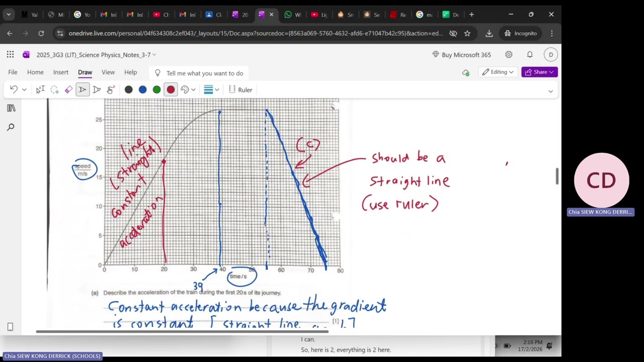Select the Text/Select objects tool
The image size is (644, 362).
[x=40, y=89]
